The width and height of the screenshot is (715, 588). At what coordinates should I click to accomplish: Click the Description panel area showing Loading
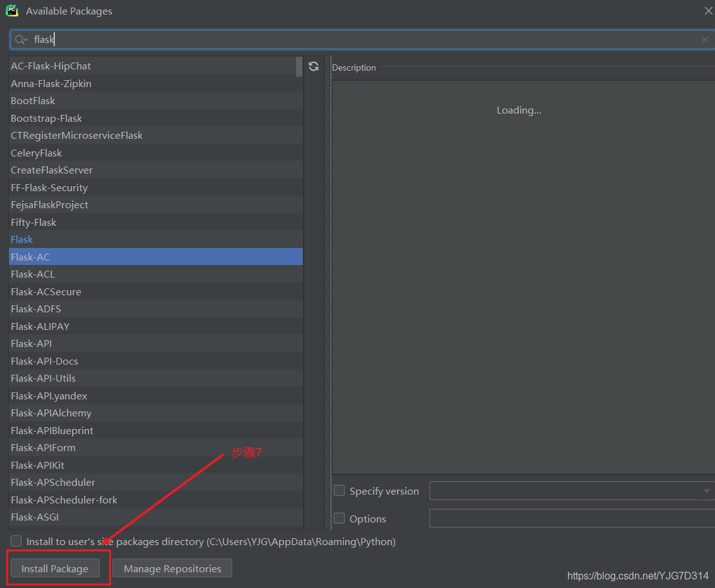[x=524, y=277]
